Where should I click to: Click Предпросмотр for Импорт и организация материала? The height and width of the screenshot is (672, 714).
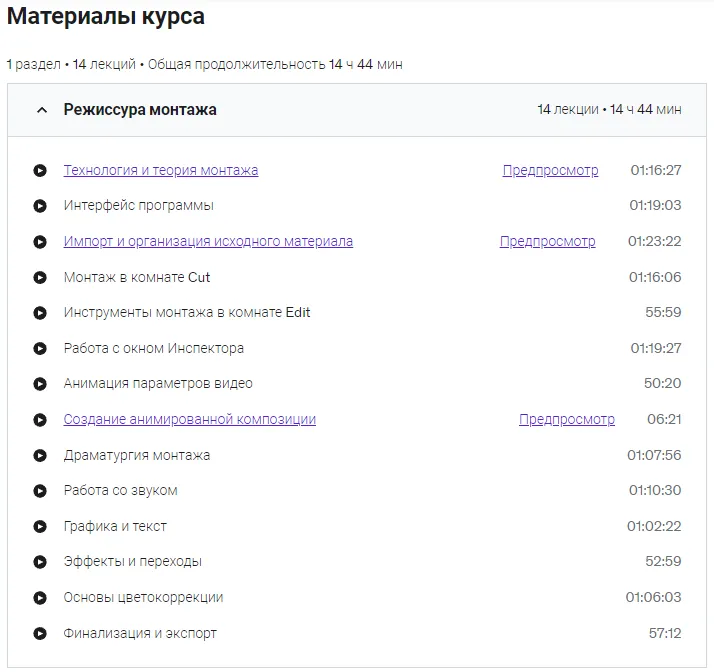(547, 241)
